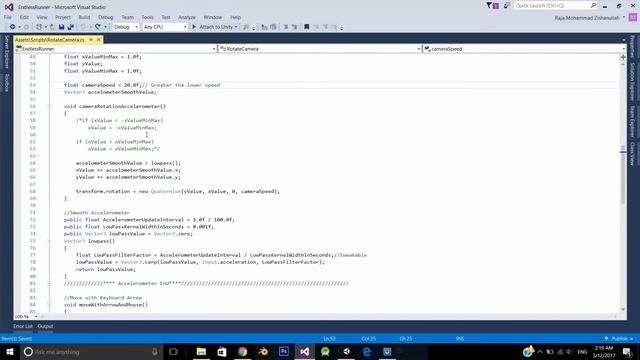Screen dimensions: 640x360
Task: Open the Analyze menu
Action: click(x=187, y=17)
